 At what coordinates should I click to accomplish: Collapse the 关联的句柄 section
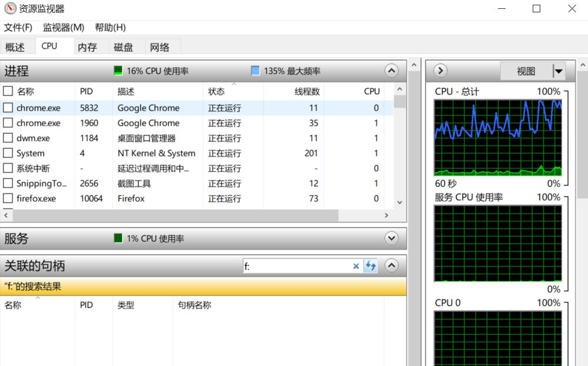coord(392,266)
